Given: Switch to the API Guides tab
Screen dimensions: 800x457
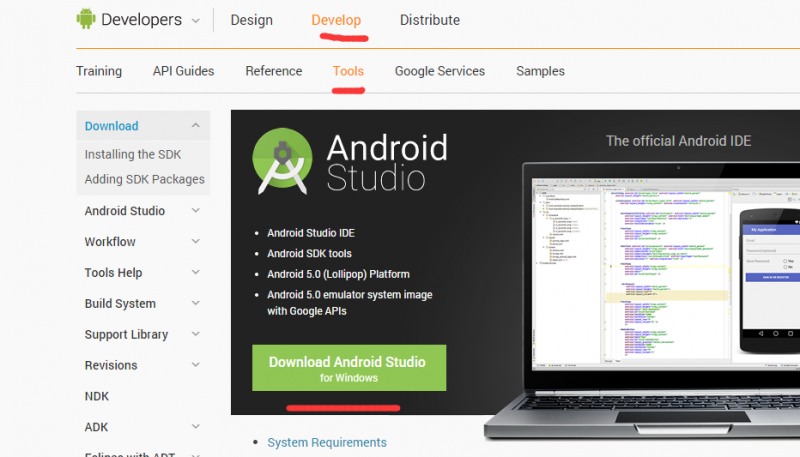Looking at the screenshot, I should click(x=183, y=71).
